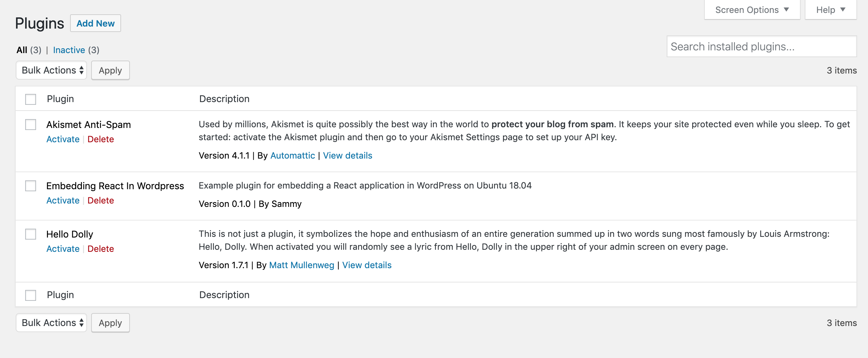This screenshot has width=868, height=358.
Task: Toggle the select-all checkbox in table header
Action: pyautogui.click(x=31, y=99)
